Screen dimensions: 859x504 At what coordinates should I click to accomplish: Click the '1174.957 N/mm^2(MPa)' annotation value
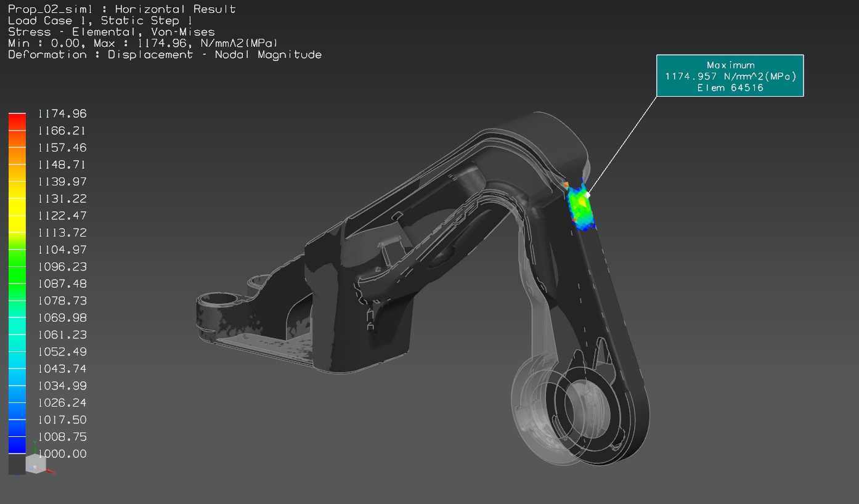[x=731, y=76]
